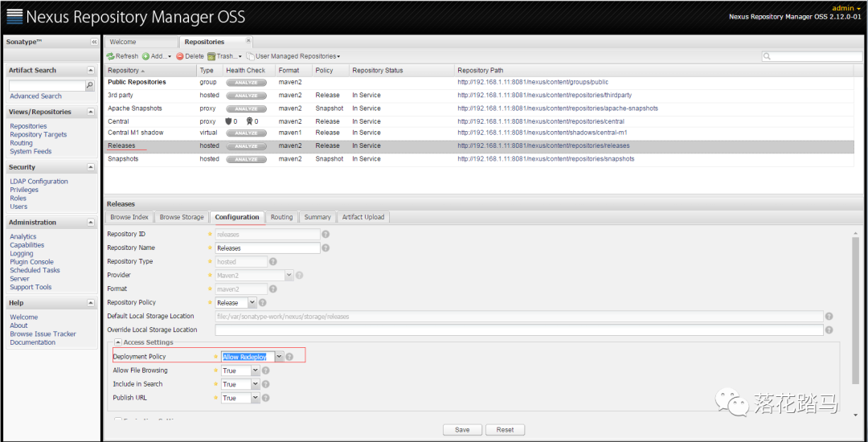Click help icon next to Repository Type
868x442 pixels.
pyautogui.click(x=273, y=262)
